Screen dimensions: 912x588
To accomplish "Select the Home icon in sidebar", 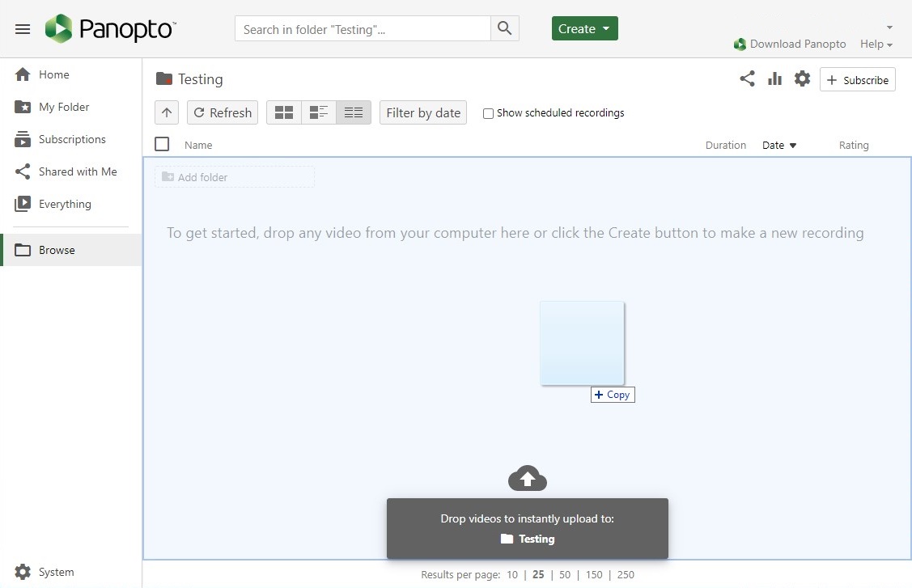I will tap(23, 74).
